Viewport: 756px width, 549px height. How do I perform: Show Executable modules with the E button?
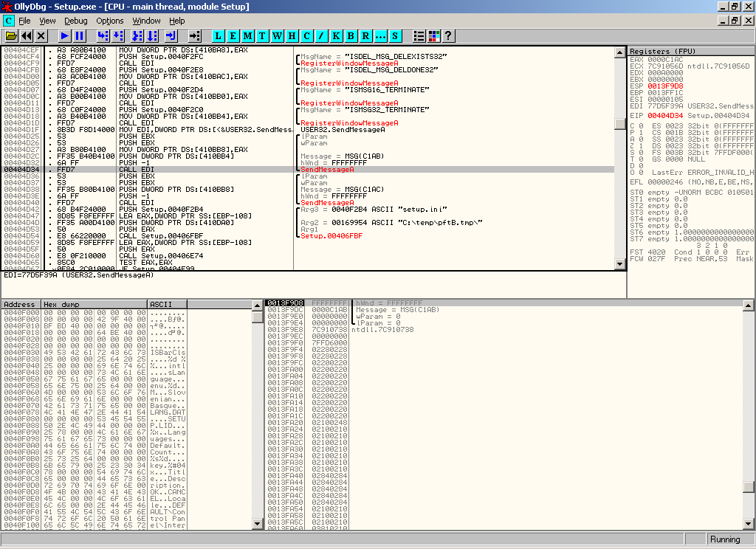233,36
